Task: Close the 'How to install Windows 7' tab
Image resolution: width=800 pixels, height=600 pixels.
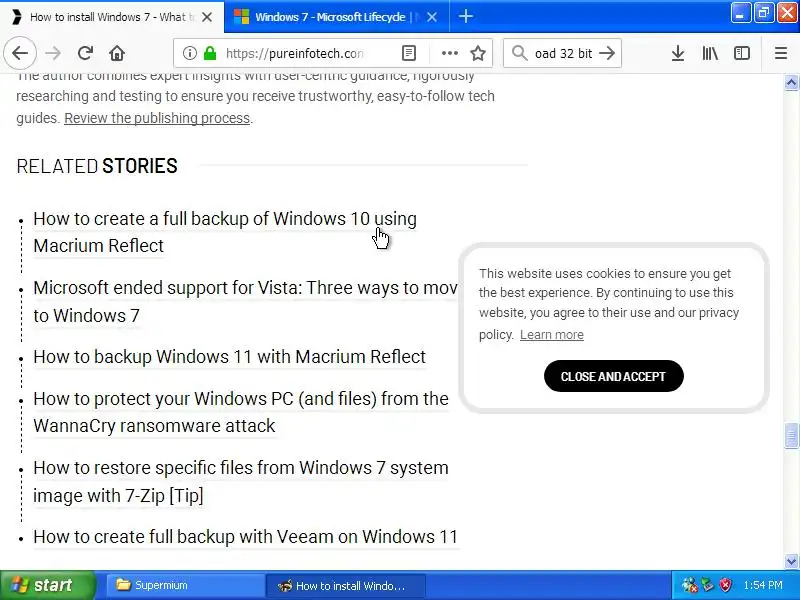Action: (x=207, y=17)
